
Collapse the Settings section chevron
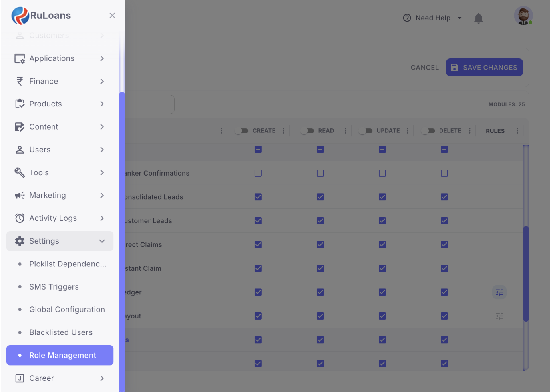coord(102,241)
